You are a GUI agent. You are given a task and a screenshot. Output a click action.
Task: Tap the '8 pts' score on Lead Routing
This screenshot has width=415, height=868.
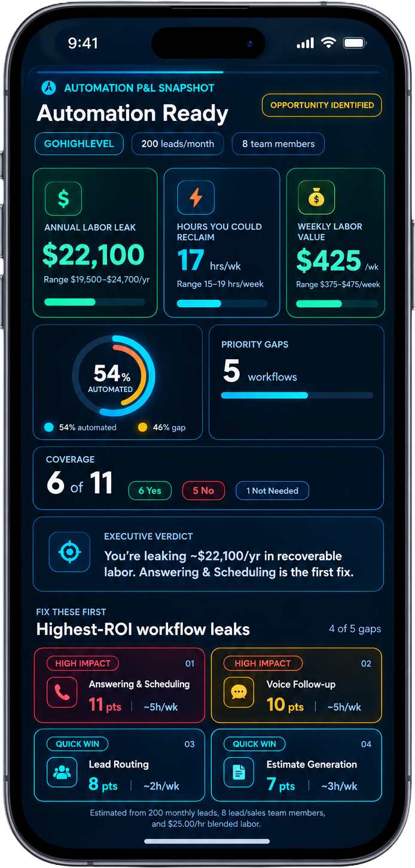103,785
